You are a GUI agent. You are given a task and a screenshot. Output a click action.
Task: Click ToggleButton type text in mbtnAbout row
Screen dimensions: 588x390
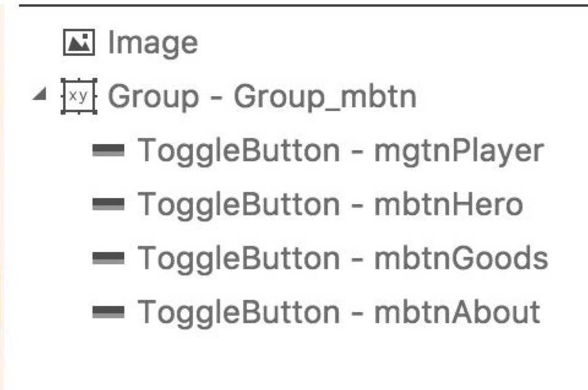(x=238, y=312)
